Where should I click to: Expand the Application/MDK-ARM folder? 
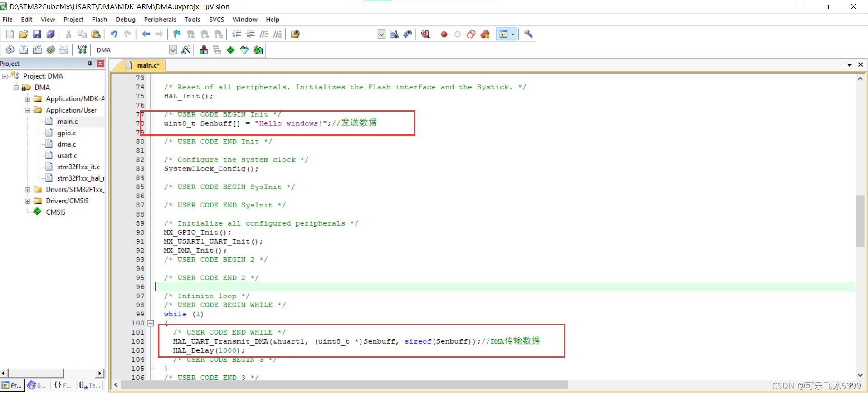pos(28,99)
